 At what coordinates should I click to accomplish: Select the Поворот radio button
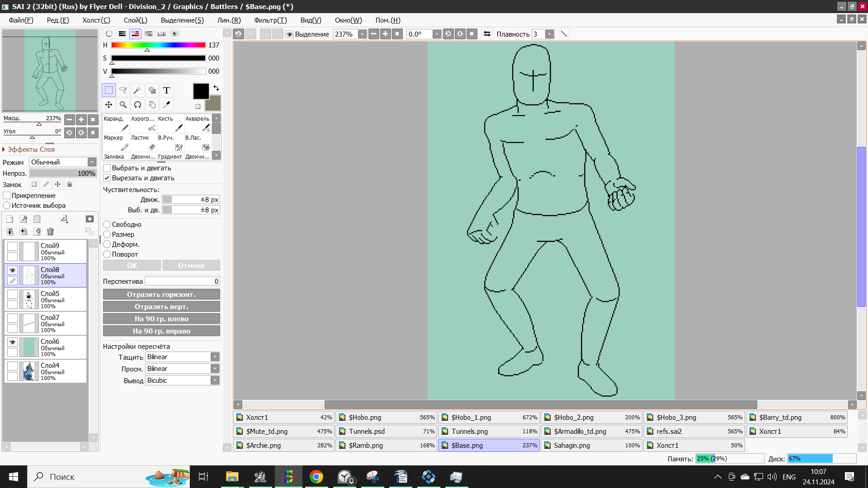tap(107, 254)
